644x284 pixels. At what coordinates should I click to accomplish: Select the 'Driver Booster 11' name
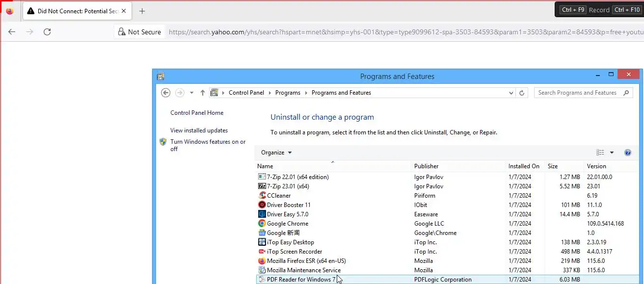coord(289,205)
